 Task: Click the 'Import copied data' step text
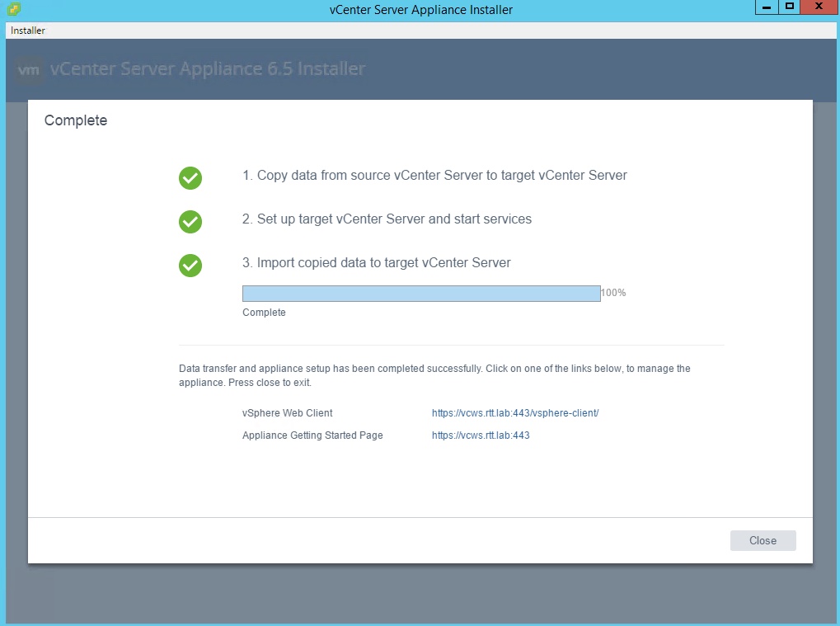(x=376, y=263)
